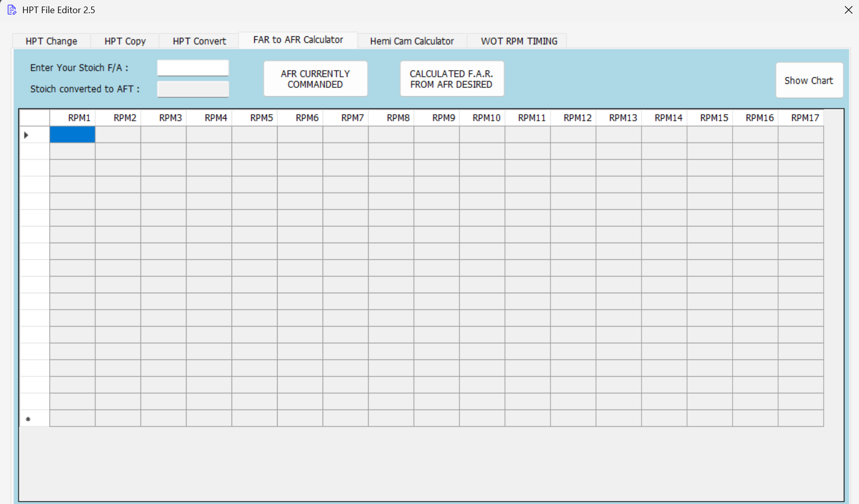The image size is (859, 504).
Task: Click the highlighted blue cell under RPM1
Action: pos(72,134)
